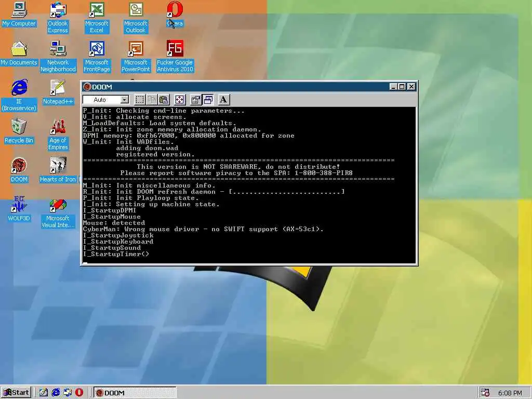Viewport: 532px width, 399px height.
Task: Click the 'registered version.' console line
Action: tap(155, 154)
